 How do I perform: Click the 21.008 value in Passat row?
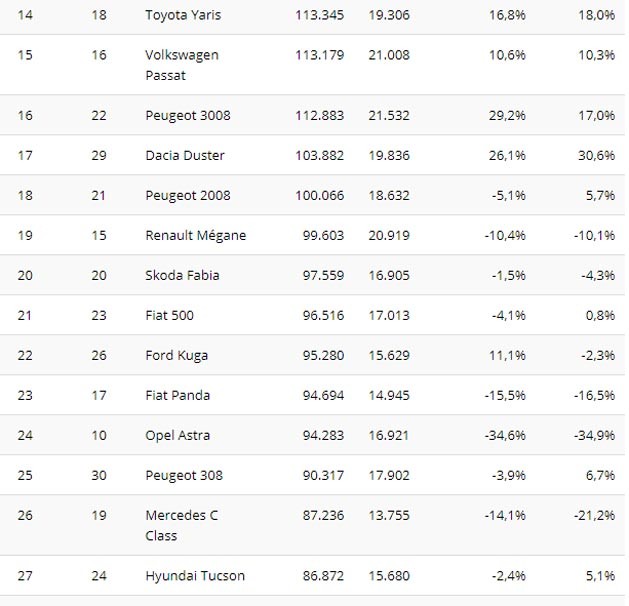pos(389,55)
